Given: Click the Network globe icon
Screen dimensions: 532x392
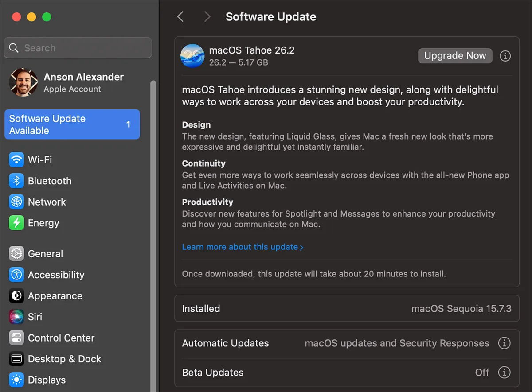Looking at the screenshot, I should 16,202.
